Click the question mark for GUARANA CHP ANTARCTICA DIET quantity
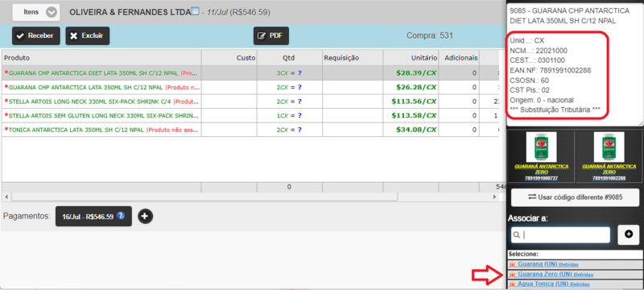Image resolution: width=644 pixels, height=290 pixels. (299, 73)
